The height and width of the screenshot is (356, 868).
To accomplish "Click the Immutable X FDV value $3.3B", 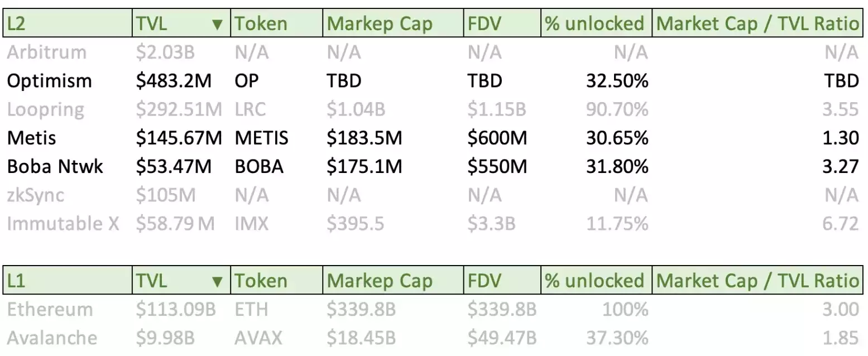I will click(x=491, y=224).
